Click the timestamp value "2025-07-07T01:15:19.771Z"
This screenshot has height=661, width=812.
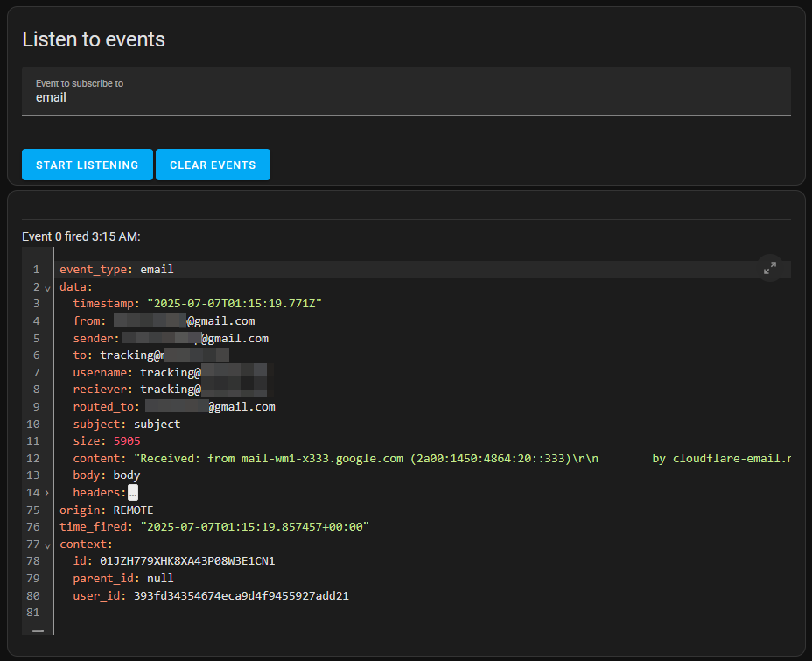point(234,304)
